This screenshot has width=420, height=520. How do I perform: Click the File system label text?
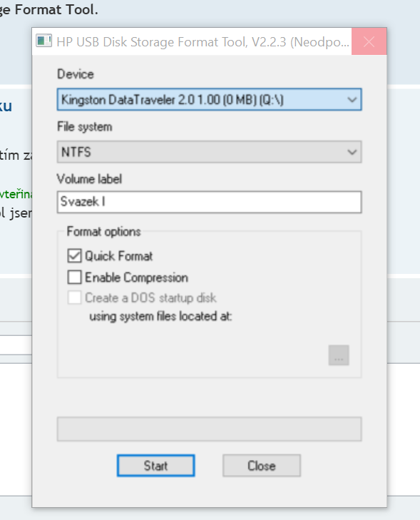pyautogui.click(x=85, y=127)
